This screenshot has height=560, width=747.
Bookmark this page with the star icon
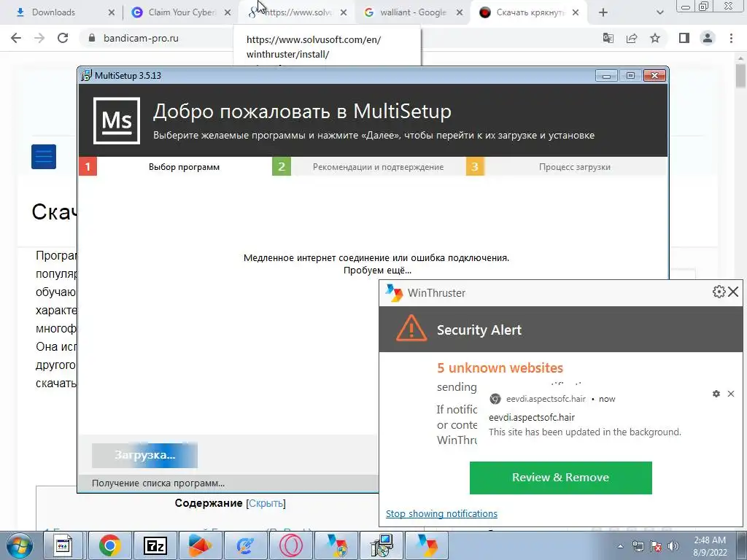(655, 38)
